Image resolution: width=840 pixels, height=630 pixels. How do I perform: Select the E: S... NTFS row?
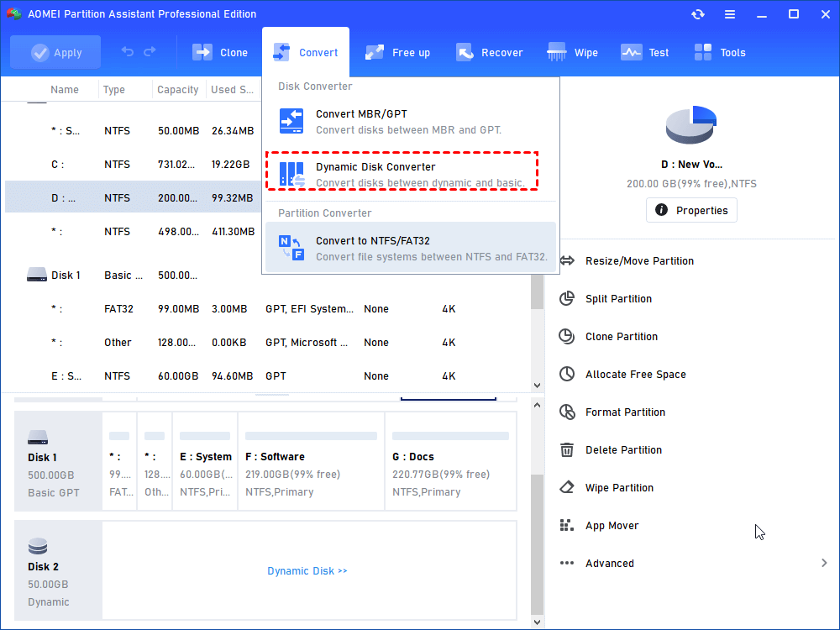click(x=268, y=376)
